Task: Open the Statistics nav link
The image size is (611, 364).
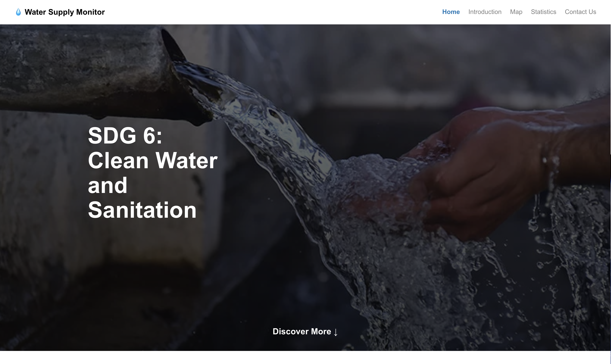Action: pyautogui.click(x=543, y=12)
